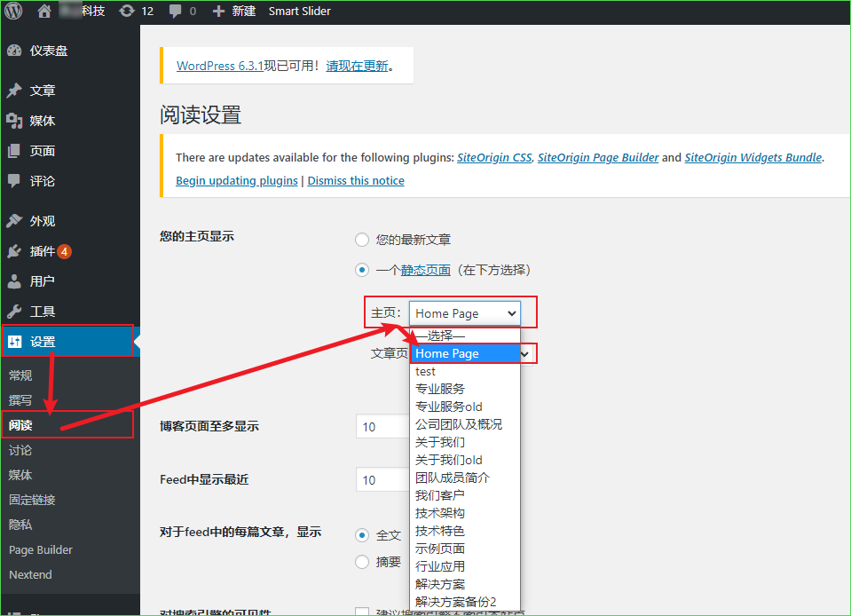The height and width of the screenshot is (616, 851).
Task: Open SiteOrigin CSS plugin link
Action: click(x=494, y=157)
